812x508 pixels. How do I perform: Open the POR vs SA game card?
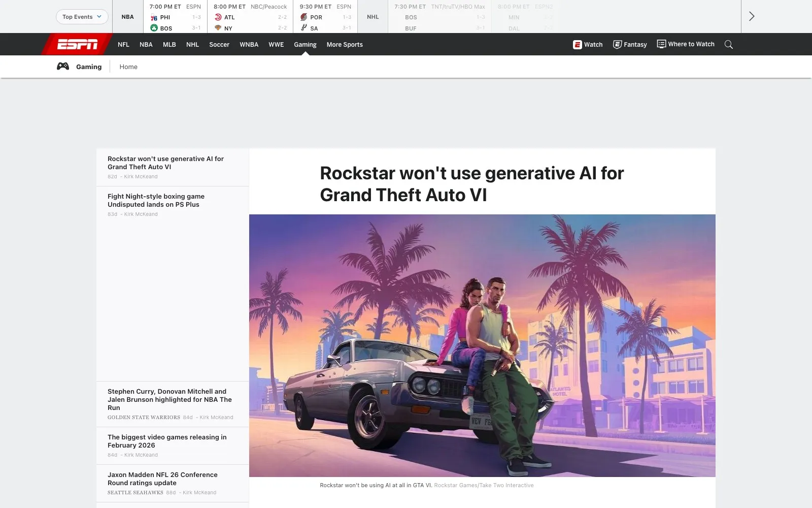325,17
